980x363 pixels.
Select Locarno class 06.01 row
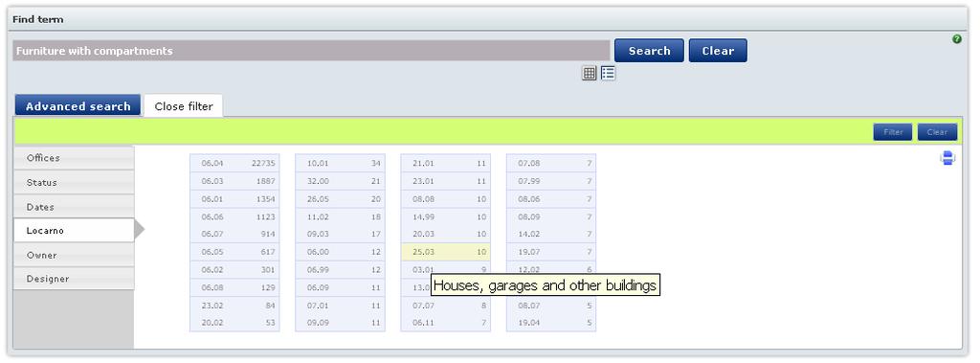coord(235,199)
